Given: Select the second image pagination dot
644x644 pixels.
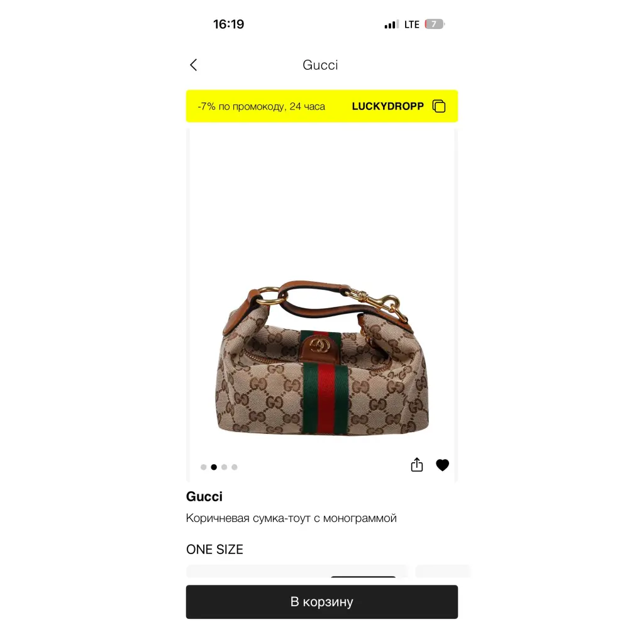Looking at the screenshot, I should coord(214,467).
